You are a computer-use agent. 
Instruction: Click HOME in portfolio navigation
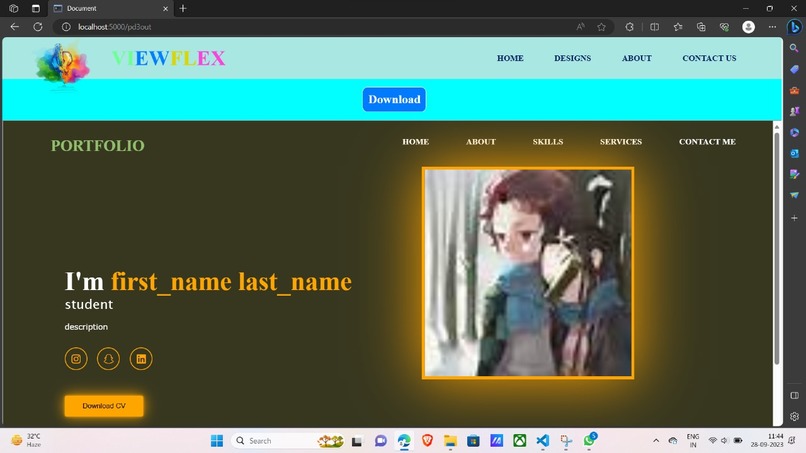[415, 141]
